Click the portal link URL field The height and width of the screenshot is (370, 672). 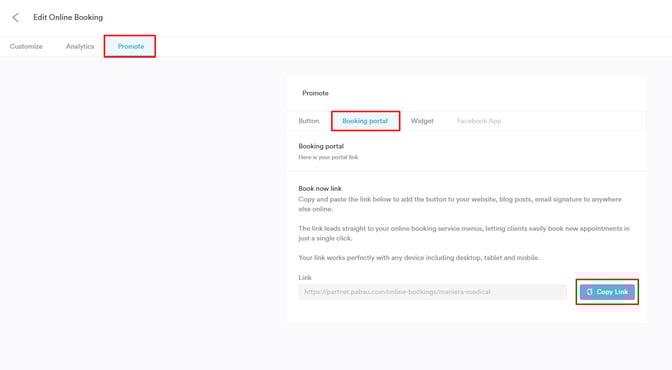tap(432, 292)
